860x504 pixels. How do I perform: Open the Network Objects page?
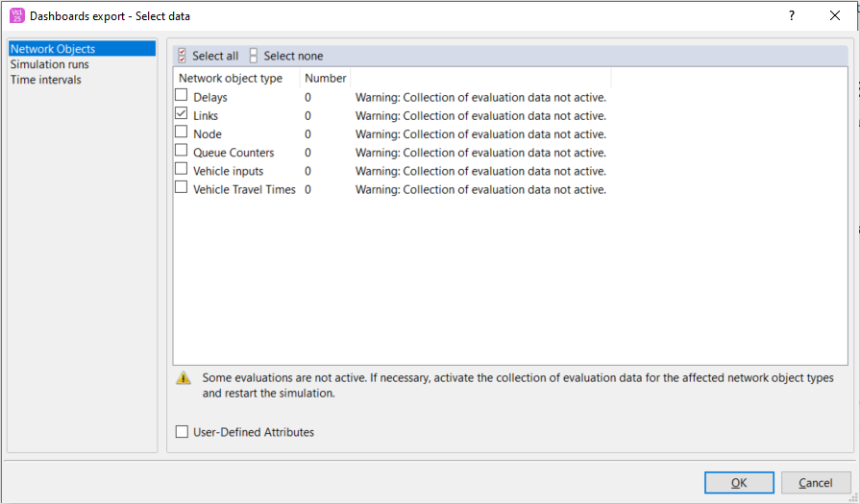coord(53,49)
